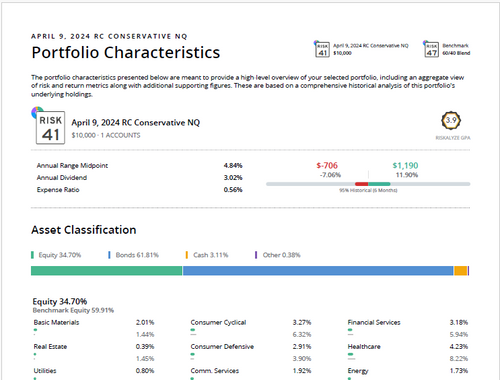Click the 11.90% upside percentage
Image resolution: width=500 pixels, height=380 pixels.
407,175
